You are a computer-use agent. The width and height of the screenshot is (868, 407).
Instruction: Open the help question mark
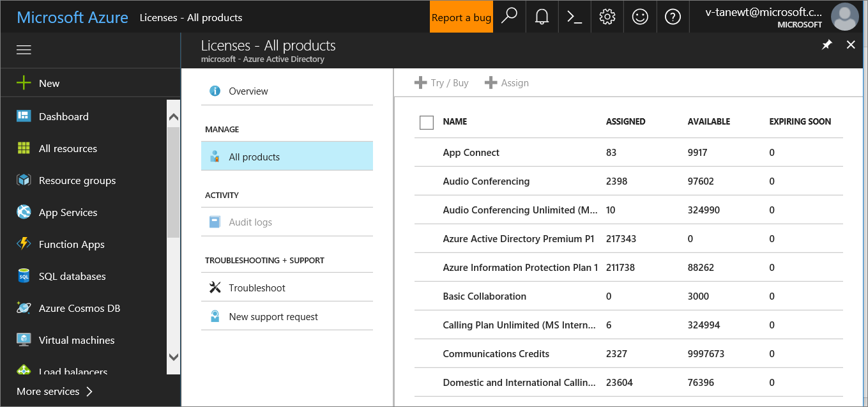click(673, 17)
